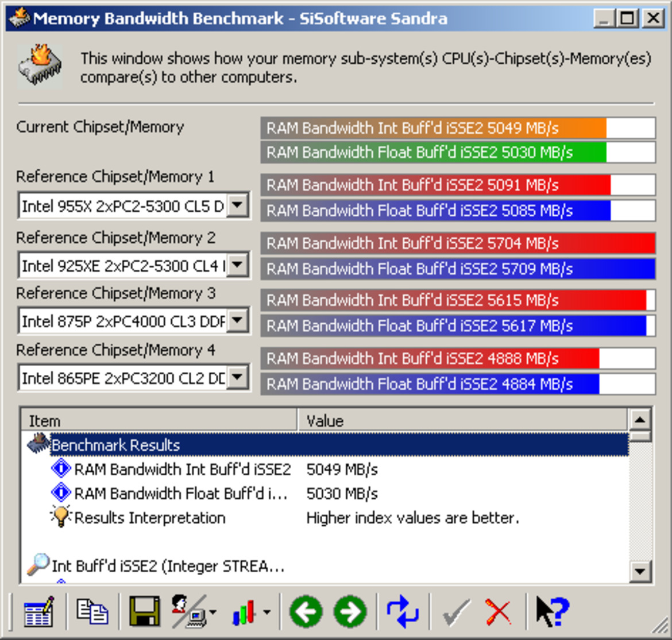Click the Results Interpretation lightbulb icon
The width and height of the screenshot is (672, 640).
pos(61,516)
